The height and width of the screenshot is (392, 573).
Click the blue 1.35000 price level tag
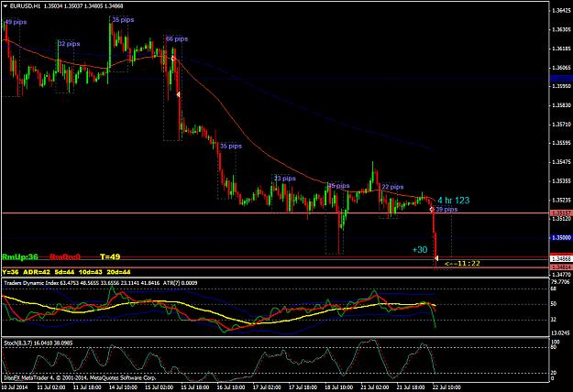[561, 237]
